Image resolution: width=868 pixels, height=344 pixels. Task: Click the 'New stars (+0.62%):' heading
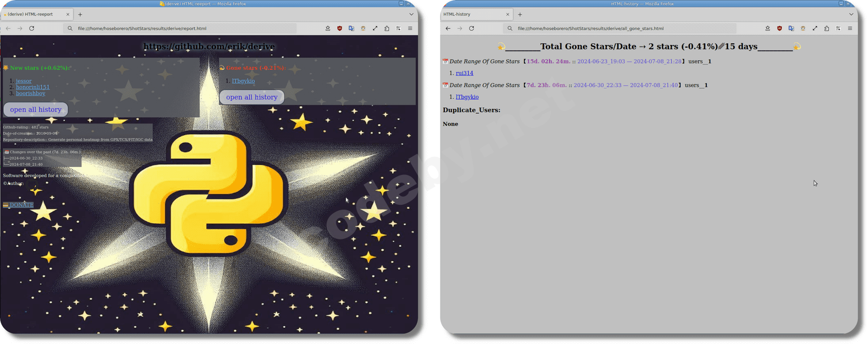tap(39, 68)
